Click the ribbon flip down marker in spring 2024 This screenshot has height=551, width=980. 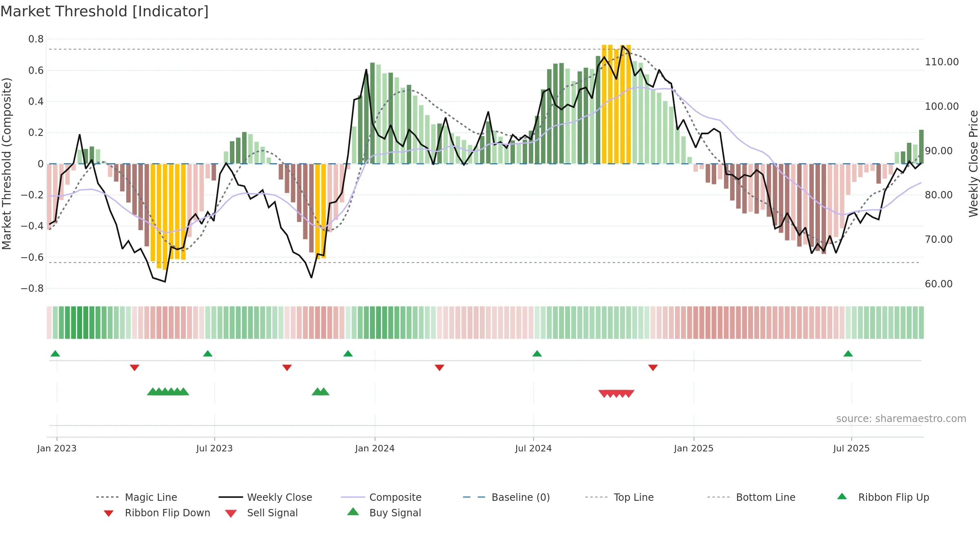click(x=439, y=368)
